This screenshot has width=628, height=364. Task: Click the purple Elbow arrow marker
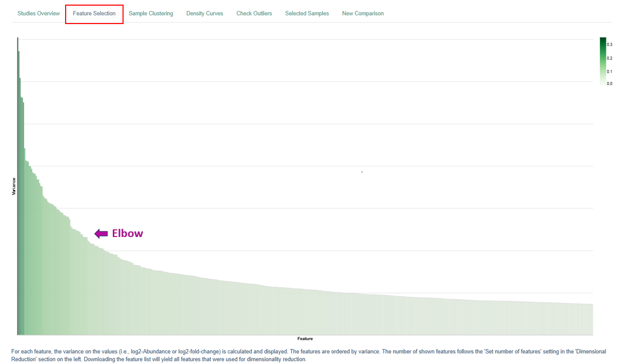tap(100, 233)
